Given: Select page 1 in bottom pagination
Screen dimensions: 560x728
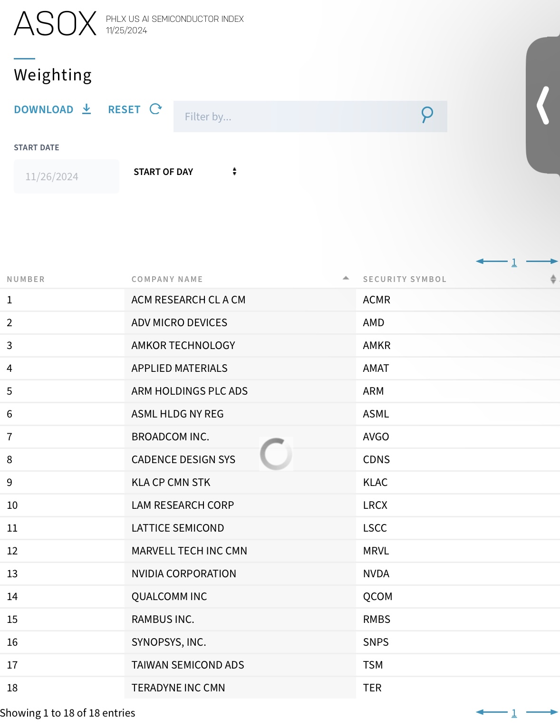Looking at the screenshot, I should 514,713.
